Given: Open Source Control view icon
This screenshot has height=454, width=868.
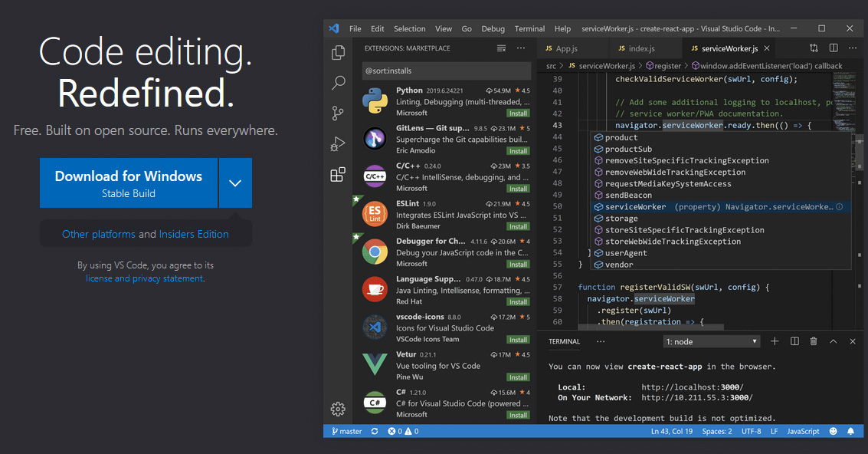Looking at the screenshot, I should (338, 113).
